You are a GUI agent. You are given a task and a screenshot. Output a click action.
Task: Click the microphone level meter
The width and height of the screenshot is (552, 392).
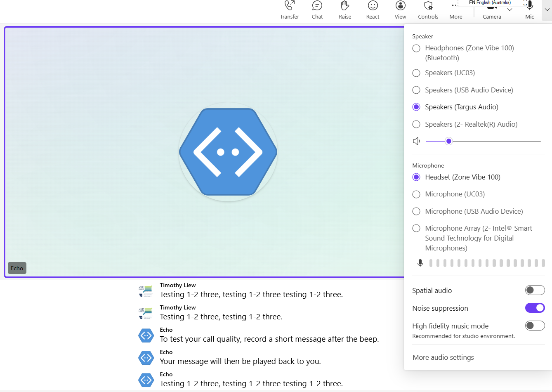point(487,263)
